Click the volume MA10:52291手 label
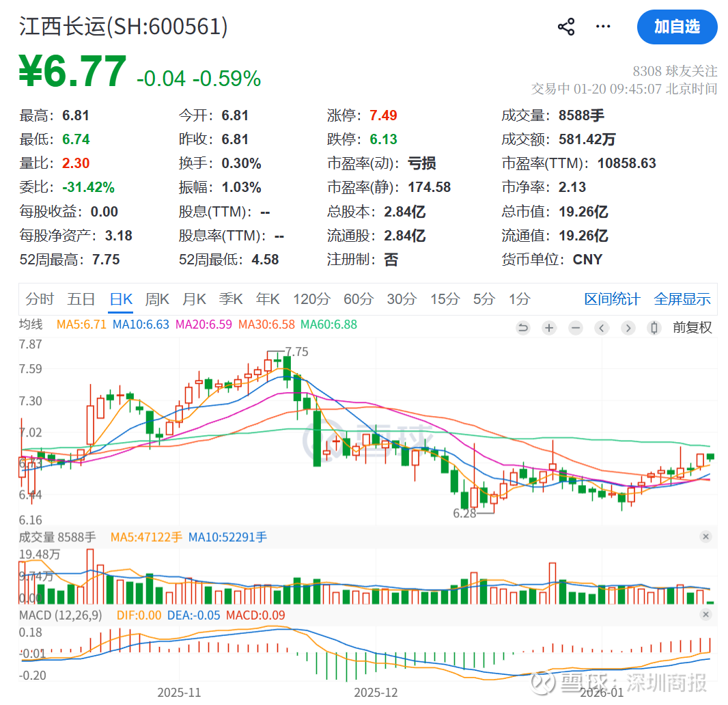 tap(227, 538)
